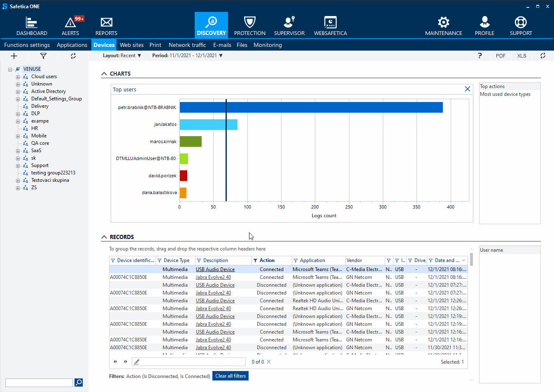Open the Dashboard section

coord(32,26)
